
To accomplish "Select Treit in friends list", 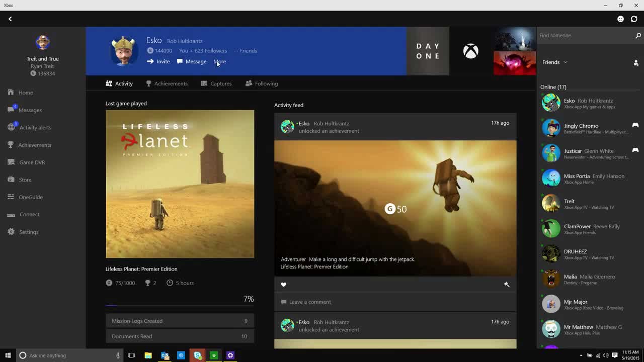I will click(590, 204).
